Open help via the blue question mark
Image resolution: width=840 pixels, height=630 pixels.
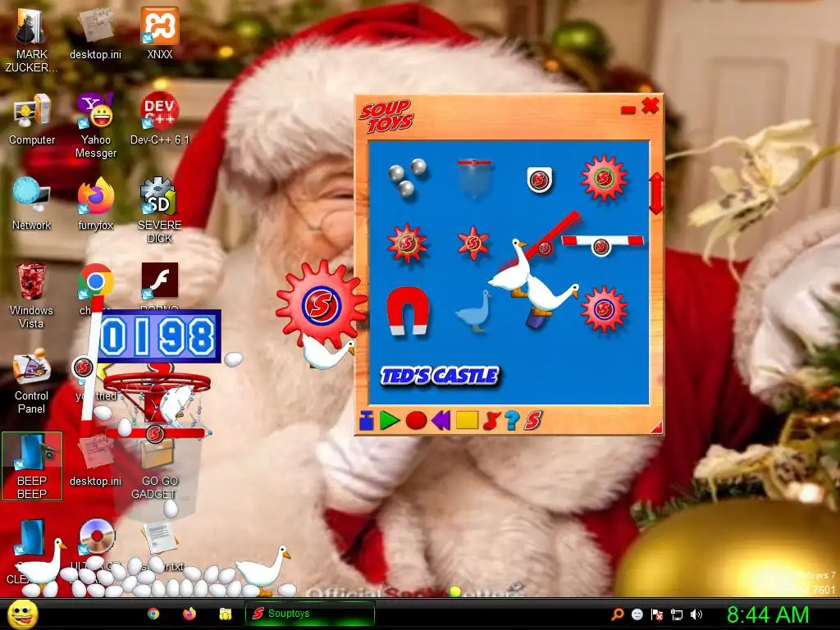(512, 421)
